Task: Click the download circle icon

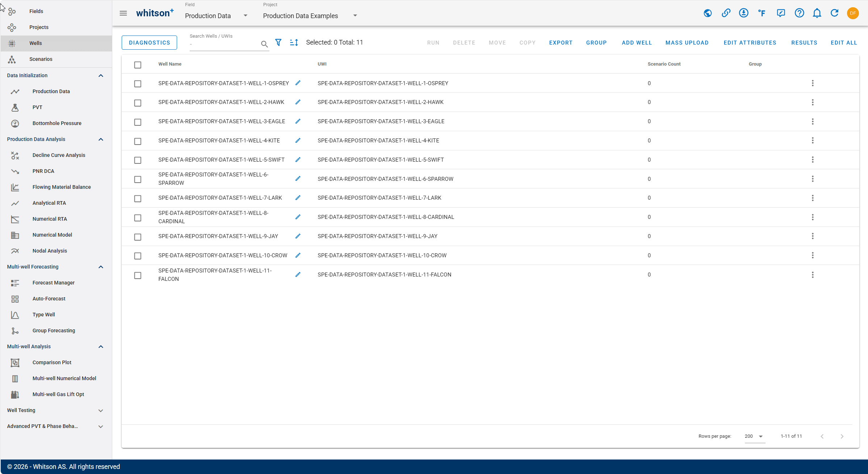Action: click(743, 13)
